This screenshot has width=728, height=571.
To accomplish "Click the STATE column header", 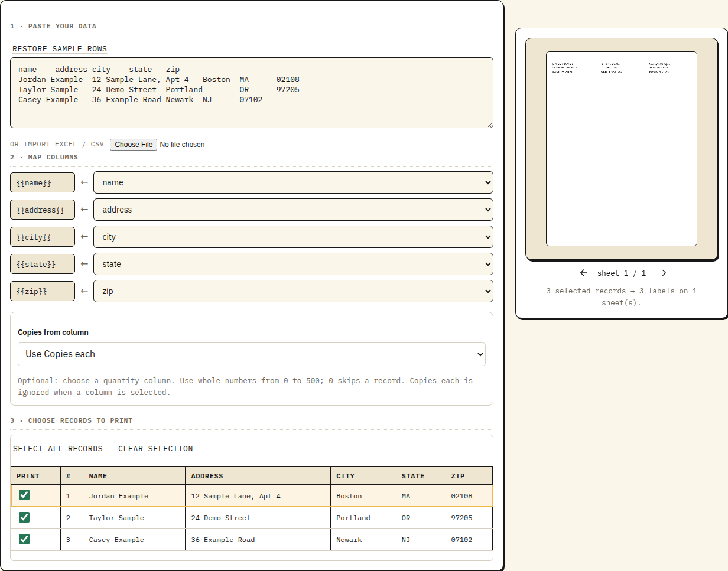I will [x=421, y=476].
